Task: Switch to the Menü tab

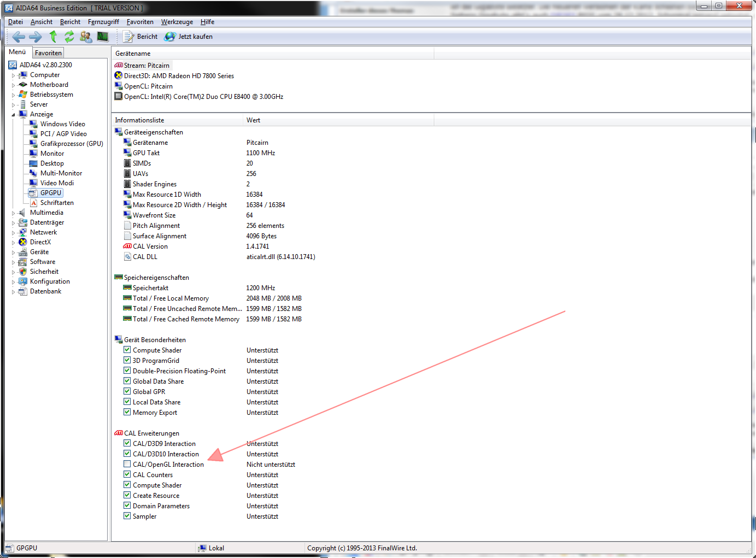Action: click(17, 52)
